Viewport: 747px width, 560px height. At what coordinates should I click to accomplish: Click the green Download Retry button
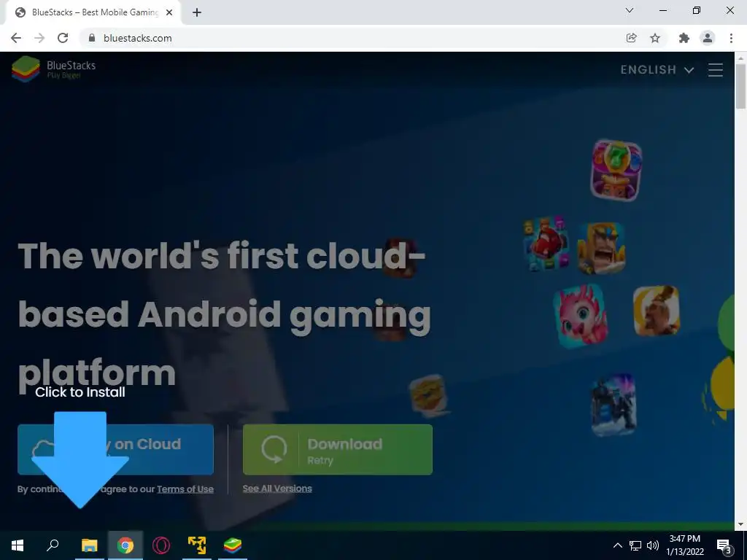337,449
